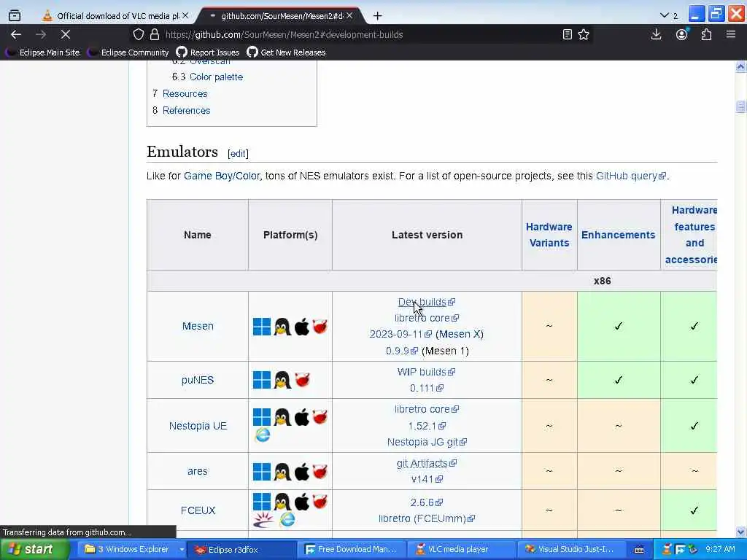Click Windows icon in puNES row
Viewport: 747px width, 560px height.
click(262, 380)
